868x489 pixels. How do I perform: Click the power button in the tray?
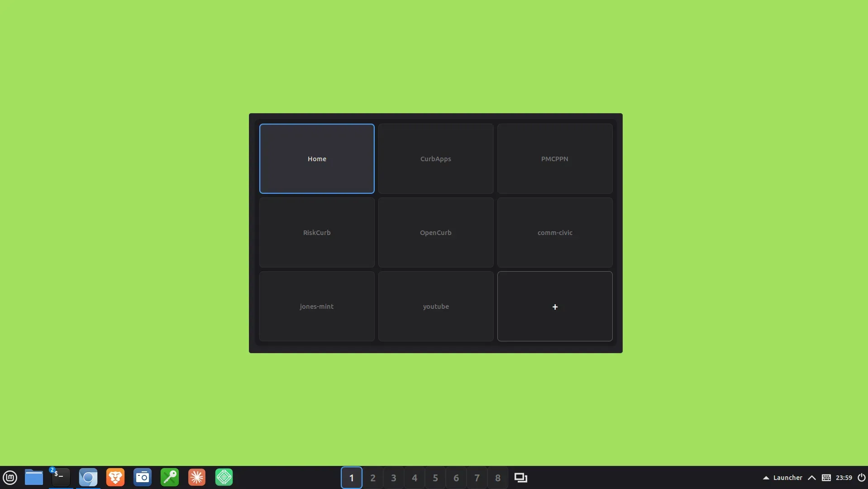coord(862,478)
